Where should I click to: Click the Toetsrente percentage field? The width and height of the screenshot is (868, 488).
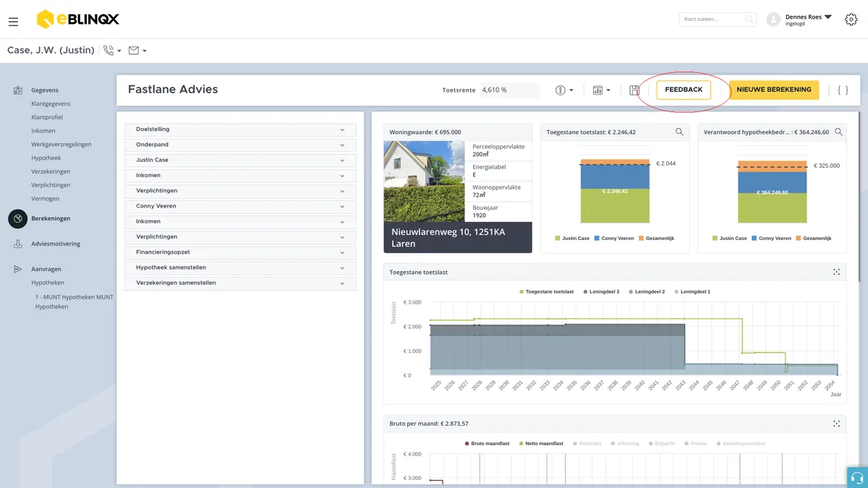click(510, 90)
